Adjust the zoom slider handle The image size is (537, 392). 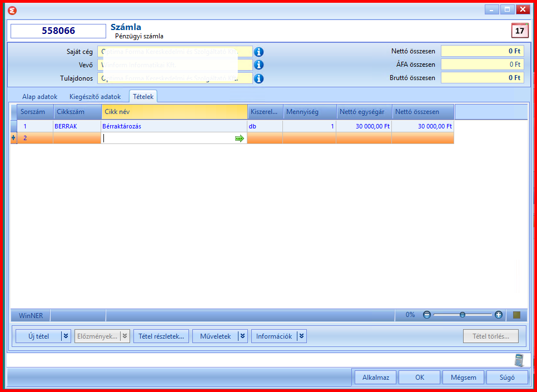pyautogui.click(x=463, y=315)
